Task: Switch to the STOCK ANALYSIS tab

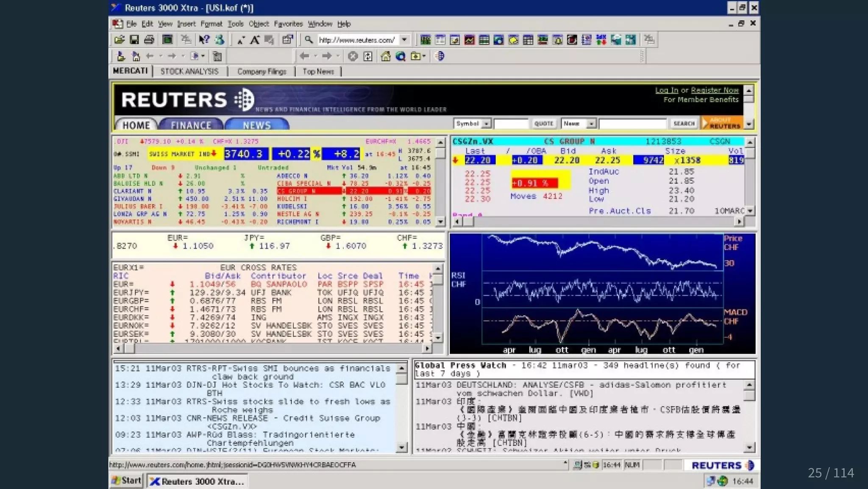Action: point(189,71)
